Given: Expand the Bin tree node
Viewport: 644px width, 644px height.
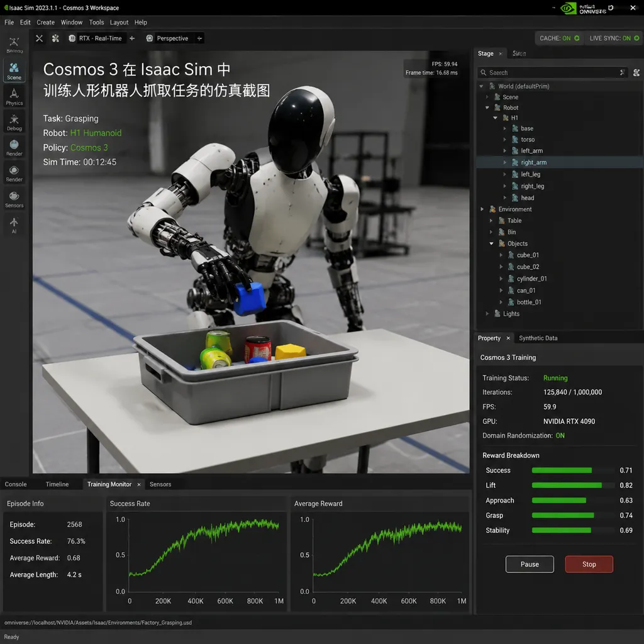Looking at the screenshot, I should (x=491, y=232).
